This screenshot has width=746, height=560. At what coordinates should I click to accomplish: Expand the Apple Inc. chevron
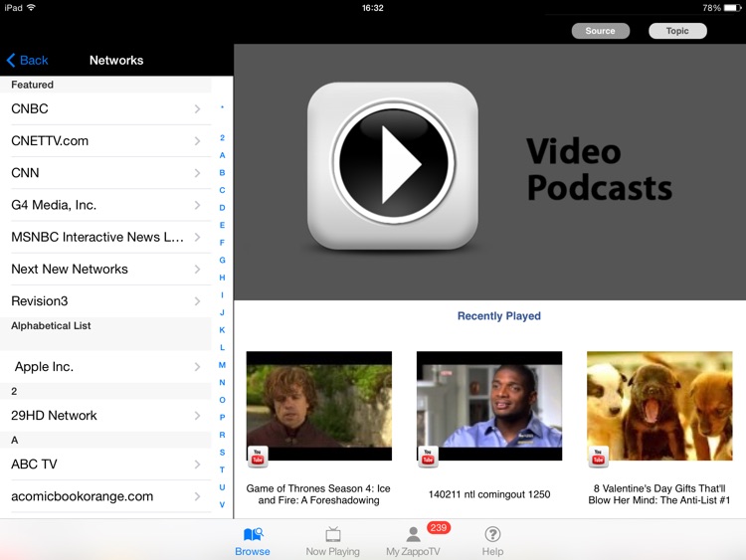click(198, 367)
